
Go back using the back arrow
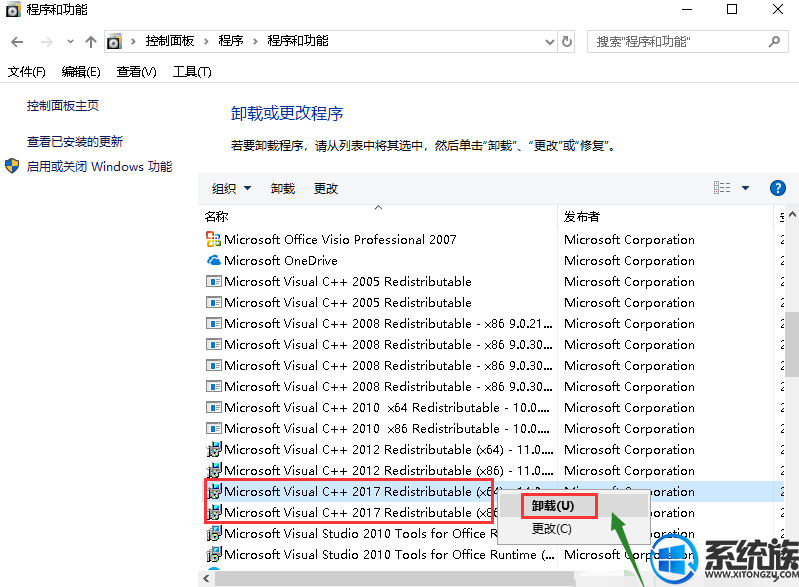click(x=17, y=42)
